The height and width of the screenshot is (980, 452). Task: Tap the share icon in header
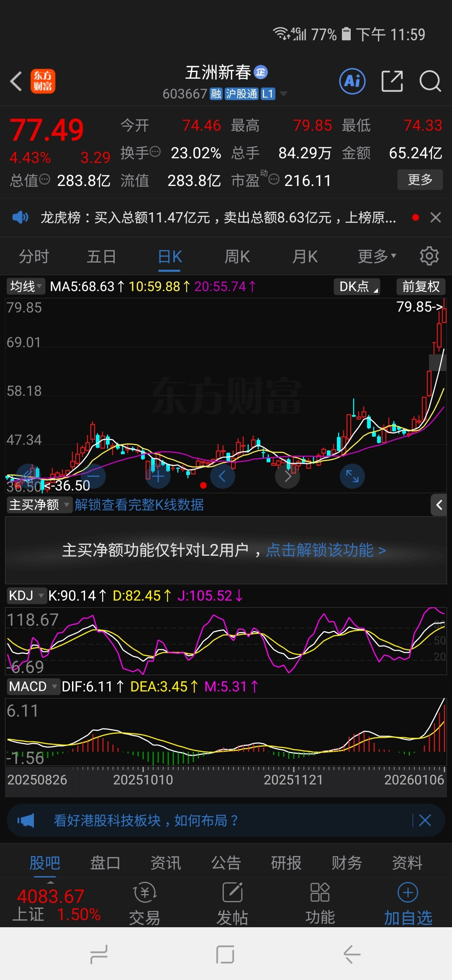(392, 81)
